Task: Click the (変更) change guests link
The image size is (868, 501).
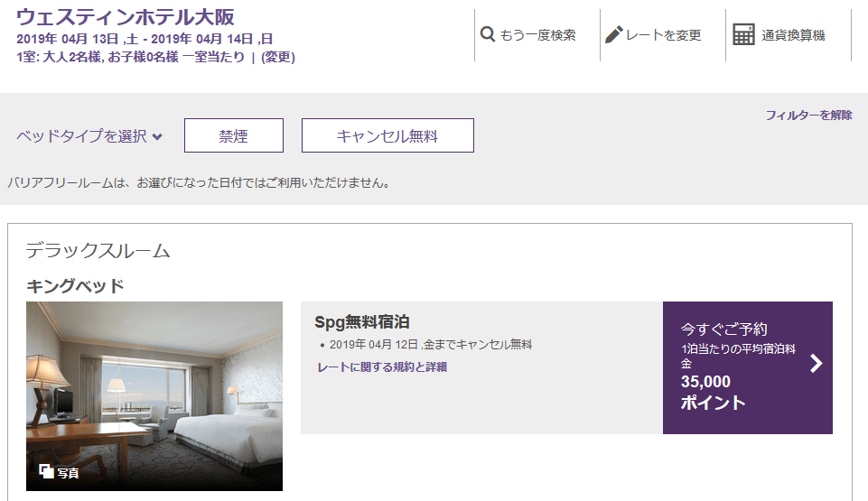Action: point(278,57)
